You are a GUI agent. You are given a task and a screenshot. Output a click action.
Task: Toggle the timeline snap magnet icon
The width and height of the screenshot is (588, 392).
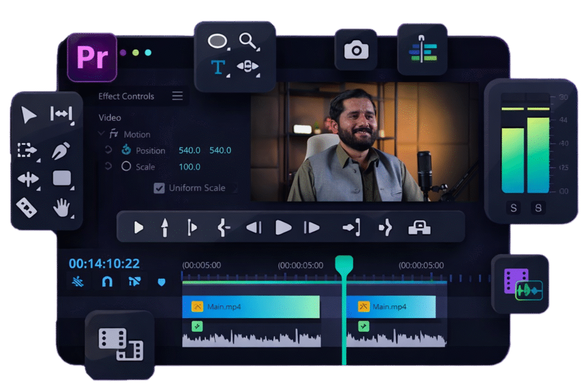pos(107,281)
